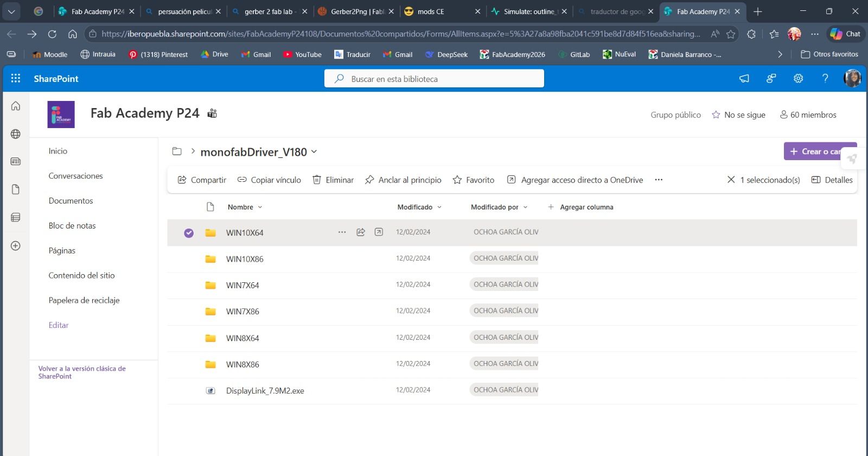Open more actions ellipsis for WIN10X64 row
This screenshot has width=868, height=456.
pos(342,232)
